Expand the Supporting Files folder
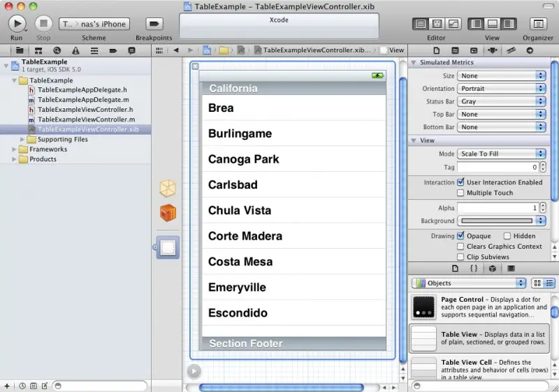Image resolution: width=559 pixels, height=392 pixels. [x=23, y=140]
